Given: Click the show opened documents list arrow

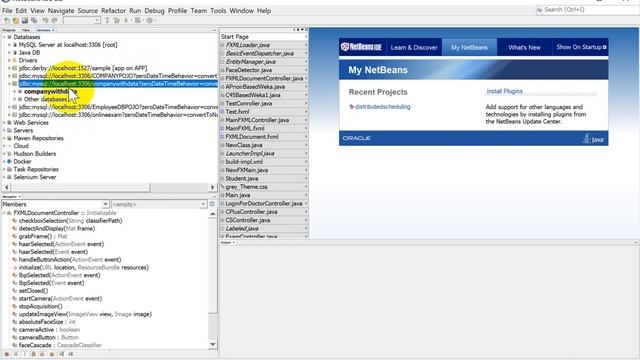Looking at the screenshot, I should point(302,30).
